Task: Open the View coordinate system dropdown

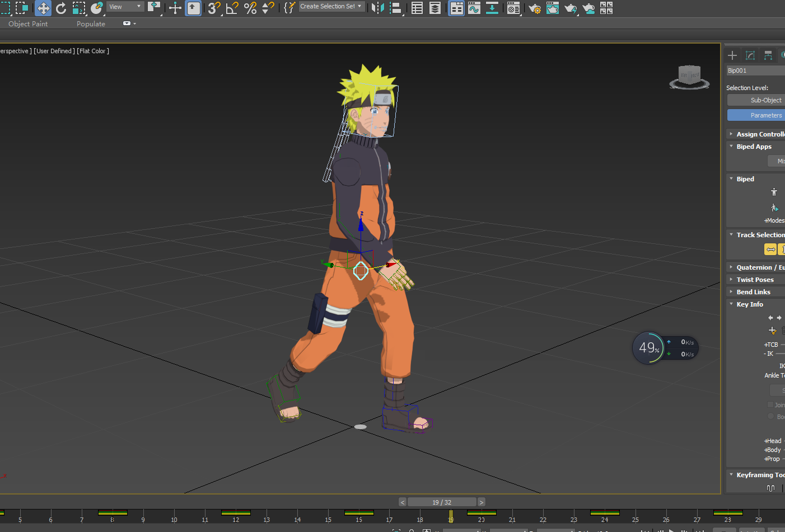Action: (125, 7)
